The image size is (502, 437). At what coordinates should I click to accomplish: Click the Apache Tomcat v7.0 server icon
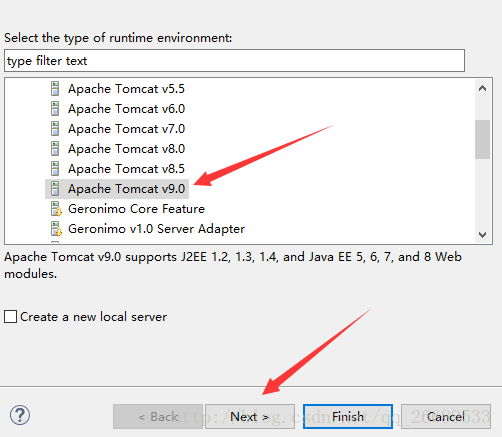tap(55, 129)
